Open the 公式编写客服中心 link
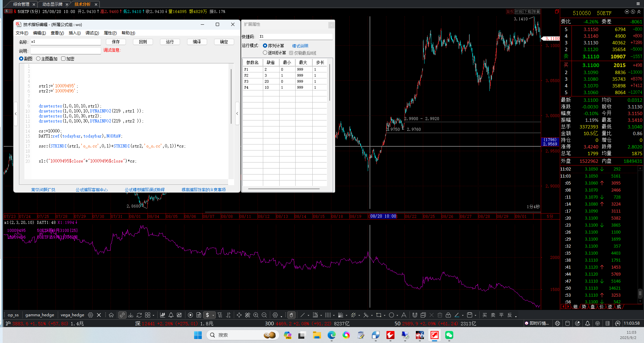This screenshot has width=644, height=343. 92,190
